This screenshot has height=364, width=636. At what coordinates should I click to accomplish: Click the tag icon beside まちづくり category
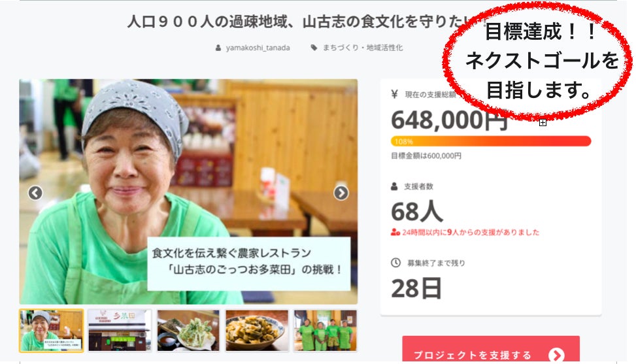pos(314,48)
